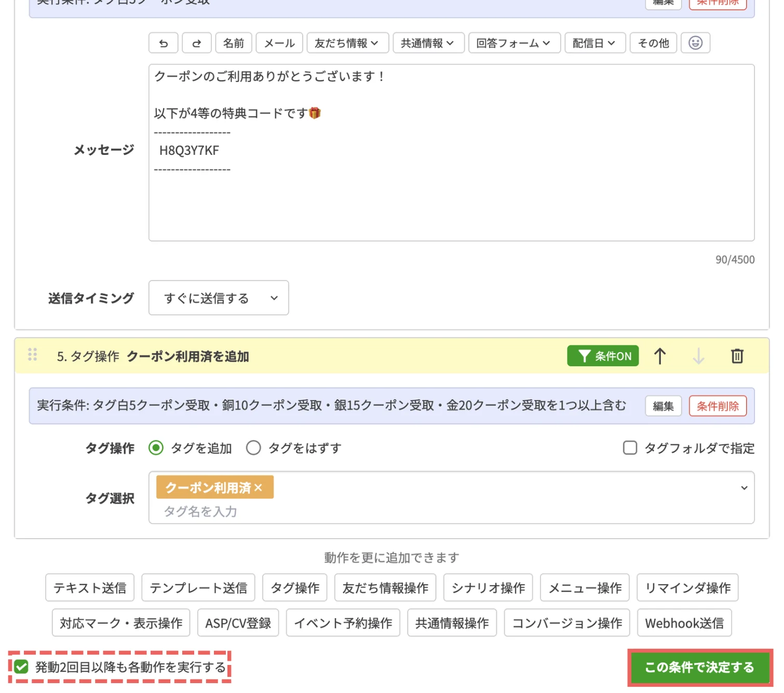Click the down arrow for action 5
784x693 pixels.
pos(699,356)
